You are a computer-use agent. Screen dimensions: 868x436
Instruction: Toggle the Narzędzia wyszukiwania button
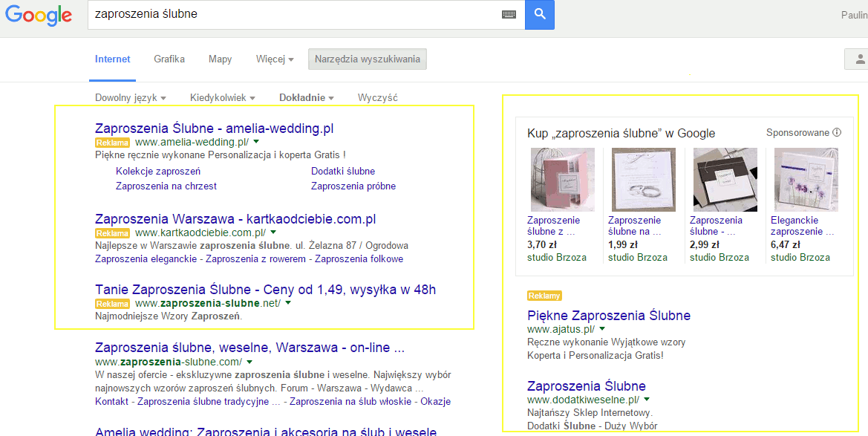coord(368,59)
